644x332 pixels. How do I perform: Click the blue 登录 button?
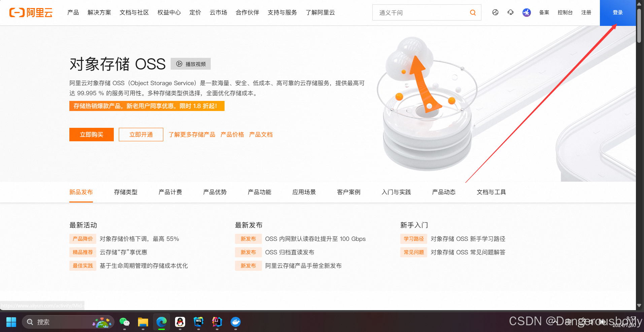(617, 12)
